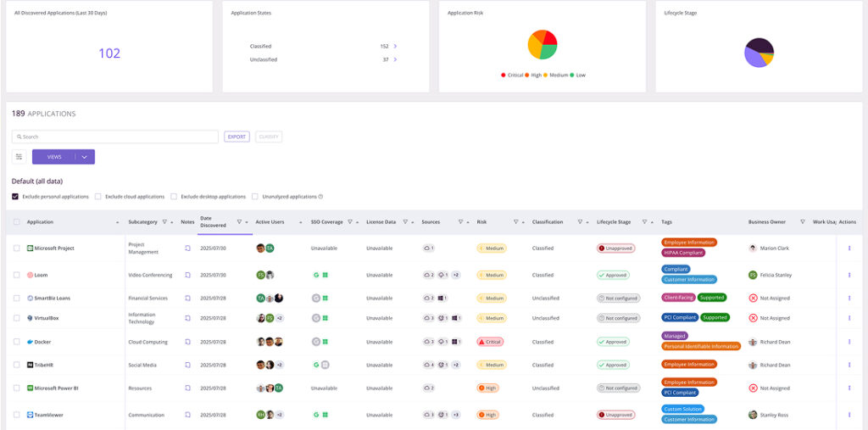868x430 pixels.
Task: Click Classification column filter icon
Action: click(x=580, y=221)
